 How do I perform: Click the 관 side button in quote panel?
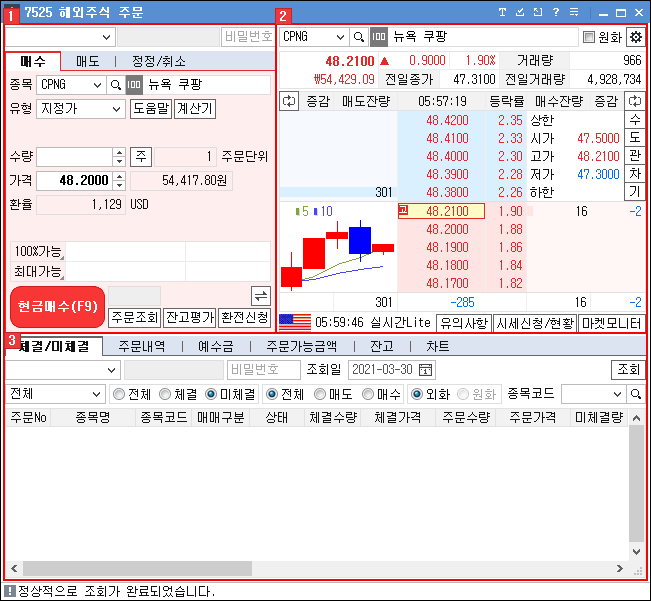[635, 155]
